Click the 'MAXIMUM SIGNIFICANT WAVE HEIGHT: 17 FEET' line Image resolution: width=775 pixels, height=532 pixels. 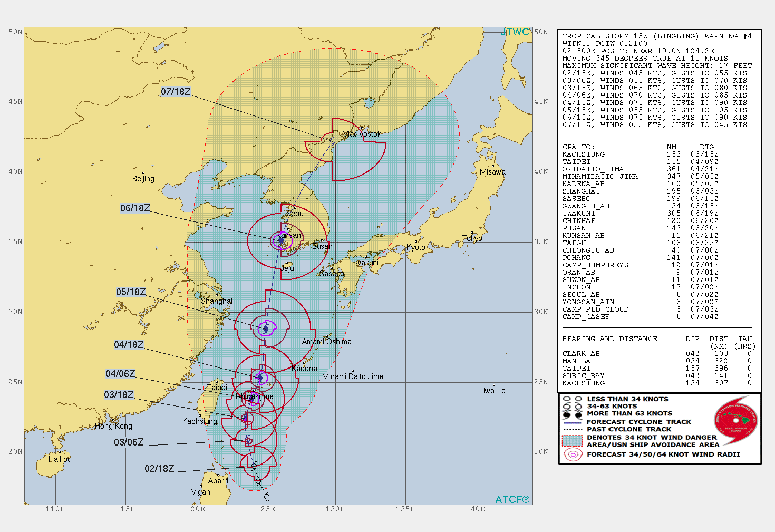click(x=657, y=66)
